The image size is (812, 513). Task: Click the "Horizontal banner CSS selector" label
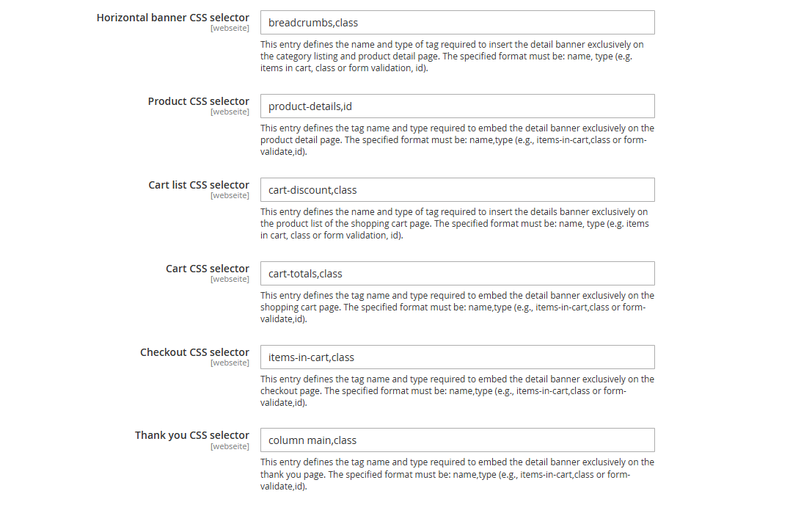click(173, 18)
